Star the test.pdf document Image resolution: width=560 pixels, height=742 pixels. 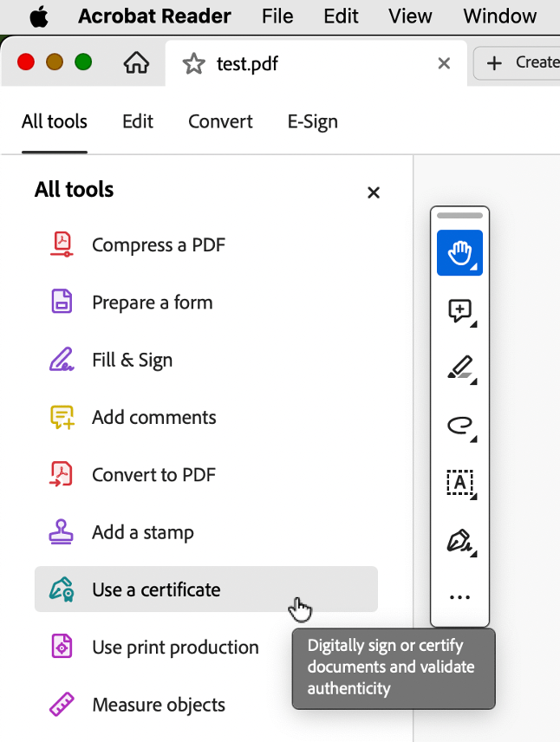193,63
